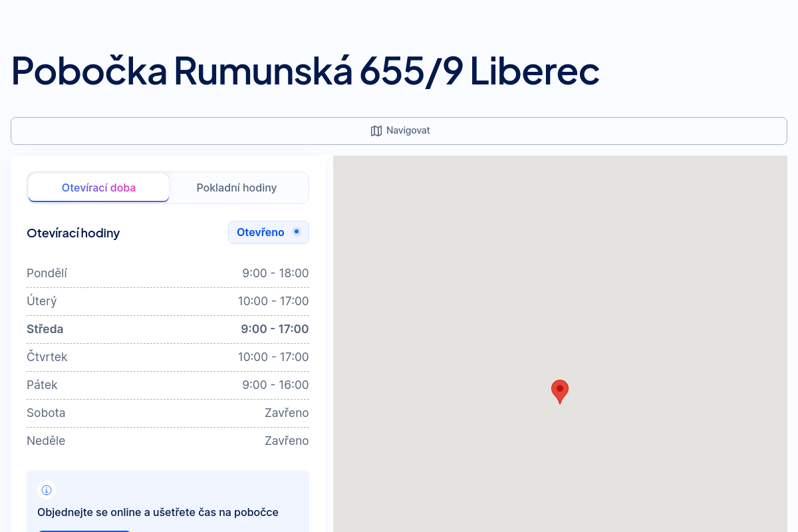Select the Pondělí row label
798x532 pixels.
pyautogui.click(x=47, y=273)
